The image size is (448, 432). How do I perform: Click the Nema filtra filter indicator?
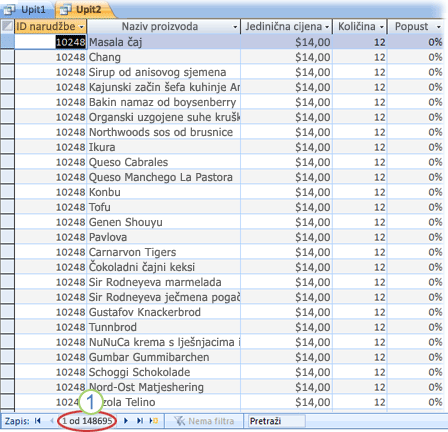(x=204, y=421)
